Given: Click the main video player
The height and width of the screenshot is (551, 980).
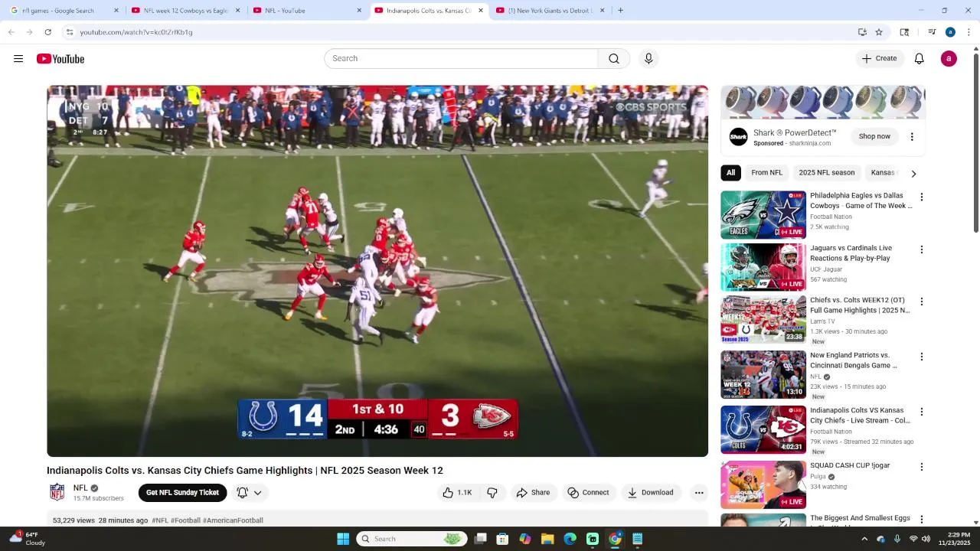Looking at the screenshot, I should coord(377,271).
